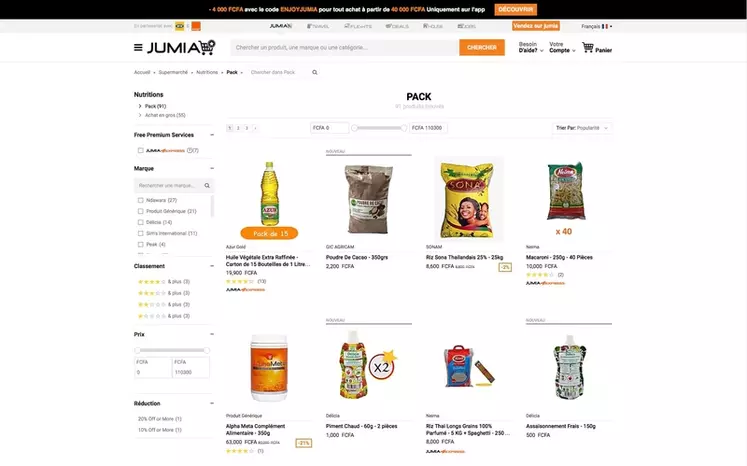Select Supermarché in the breadcrumb
This screenshot has height=466, width=747.
(x=173, y=72)
